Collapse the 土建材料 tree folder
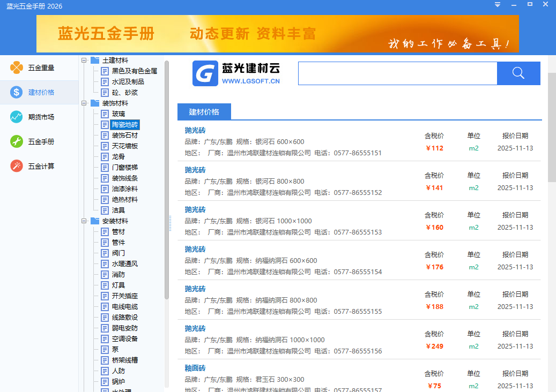 84,61
